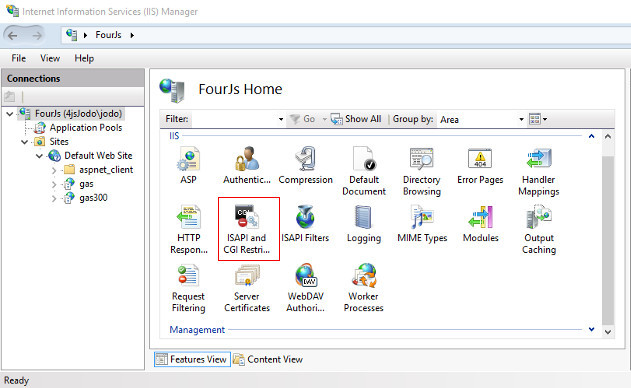Switch to Features View tab
The width and height of the screenshot is (631, 388).
pyautogui.click(x=192, y=359)
